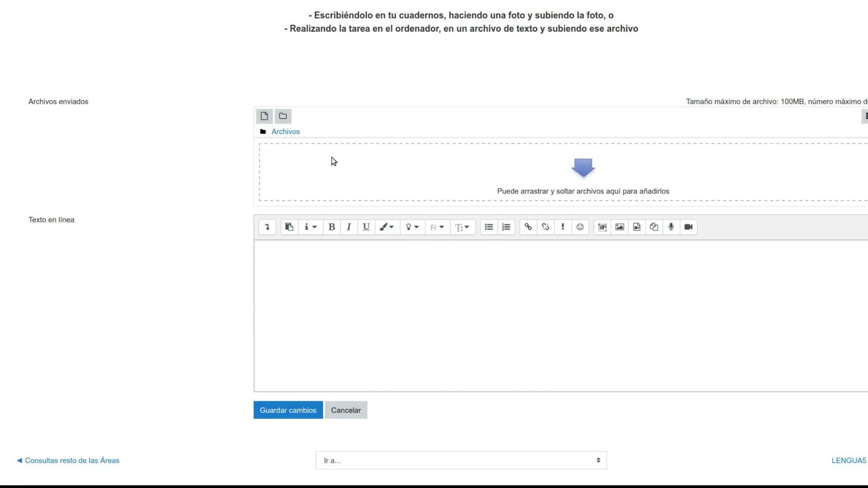
Task: Toggle italic text formatting
Action: click(x=349, y=227)
